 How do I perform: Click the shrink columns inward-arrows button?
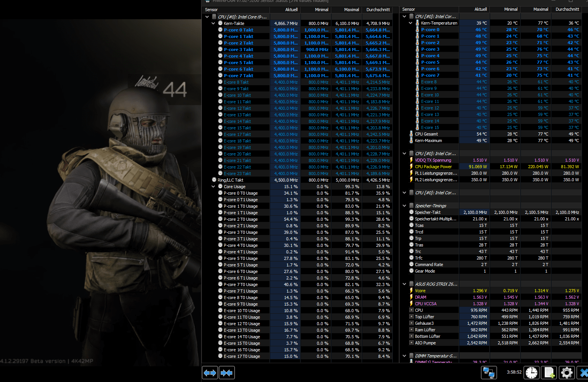coord(226,373)
